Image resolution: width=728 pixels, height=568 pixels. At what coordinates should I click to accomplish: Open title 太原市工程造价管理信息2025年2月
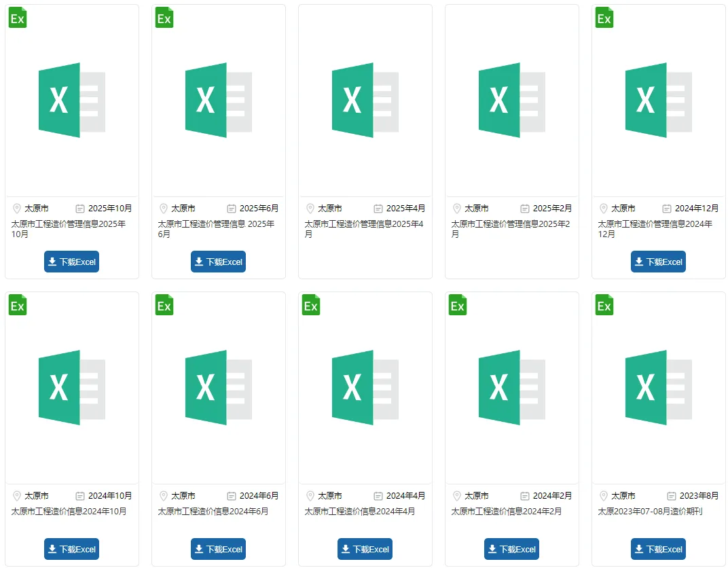click(x=511, y=229)
